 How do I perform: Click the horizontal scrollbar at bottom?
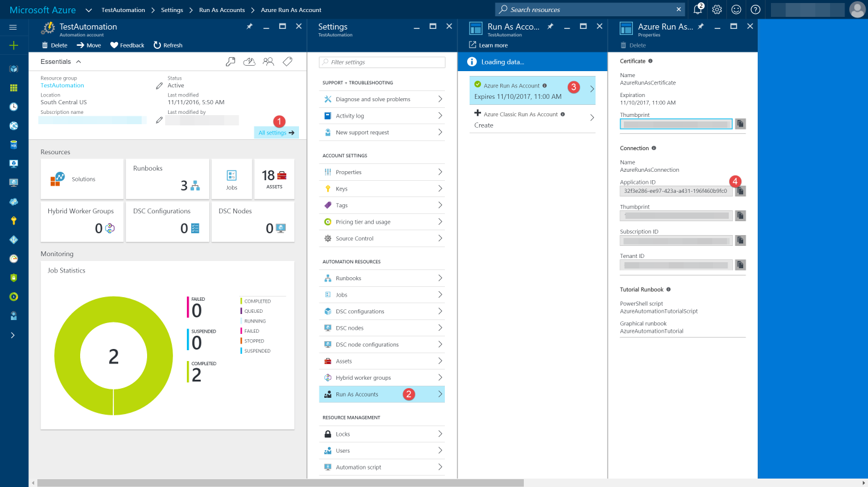click(280, 483)
